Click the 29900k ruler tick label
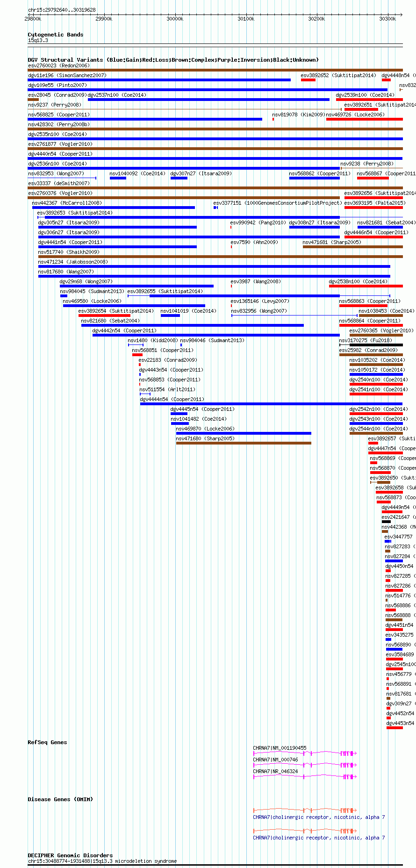 click(x=104, y=19)
